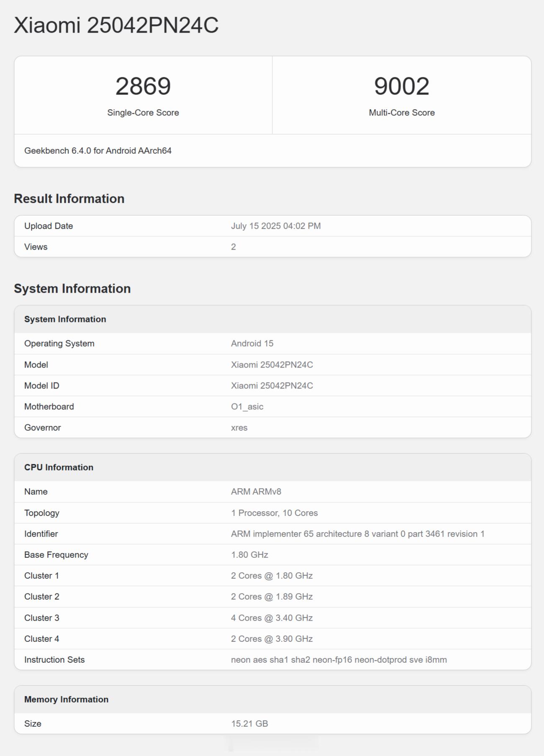This screenshot has height=756, width=544.
Task: Select the multi-core score 9002
Action: coord(402,86)
